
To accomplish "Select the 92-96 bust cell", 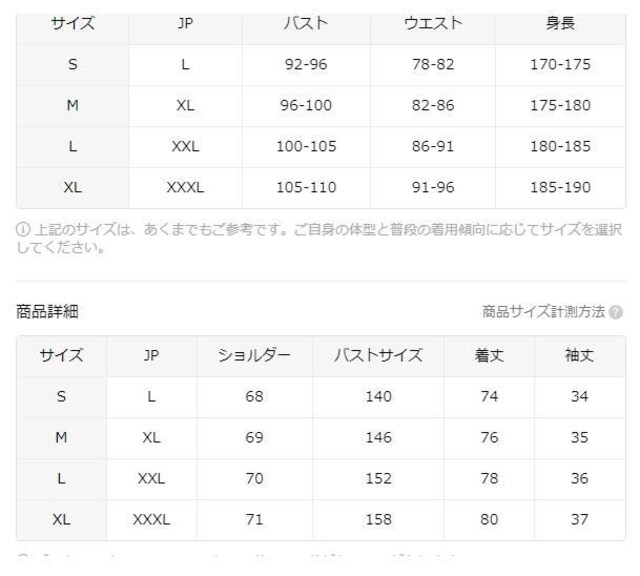I will [x=306, y=64].
